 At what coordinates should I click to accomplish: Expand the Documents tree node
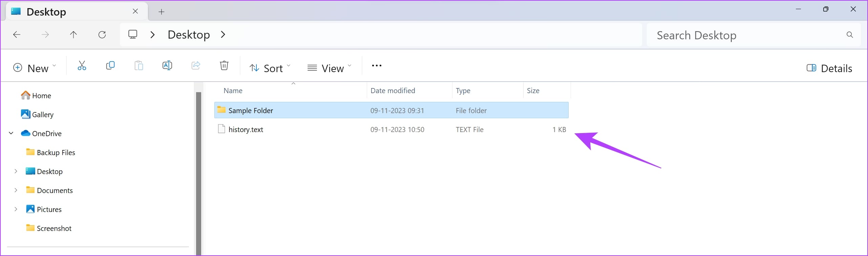click(16, 190)
